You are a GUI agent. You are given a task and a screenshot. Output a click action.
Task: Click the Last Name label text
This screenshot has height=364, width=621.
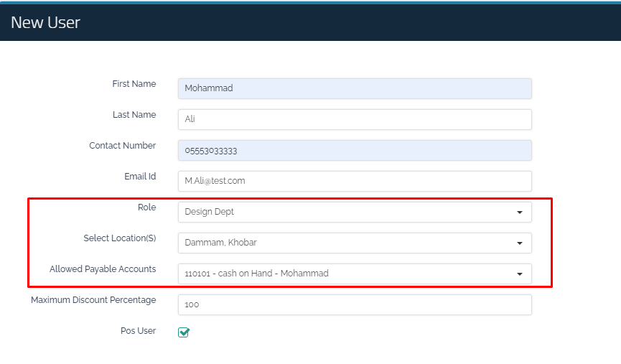[x=134, y=115]
